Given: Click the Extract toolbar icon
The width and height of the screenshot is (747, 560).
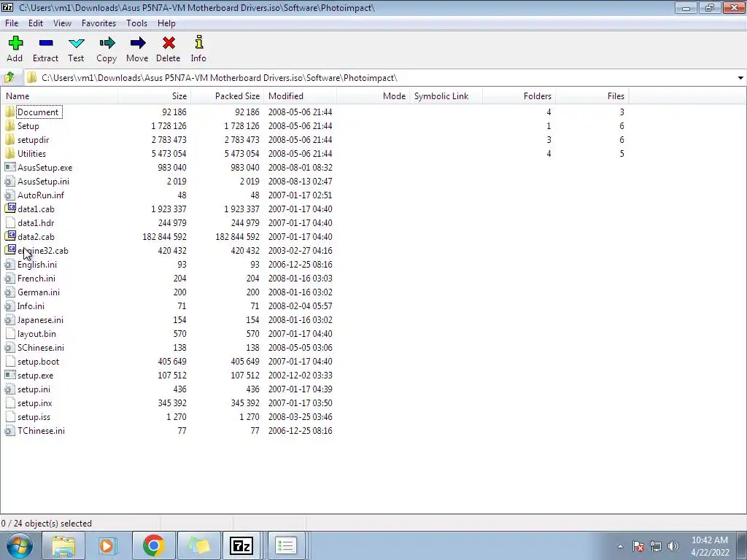Looking at the screenshot, I should pyautogui.click(x=46, y=43).
